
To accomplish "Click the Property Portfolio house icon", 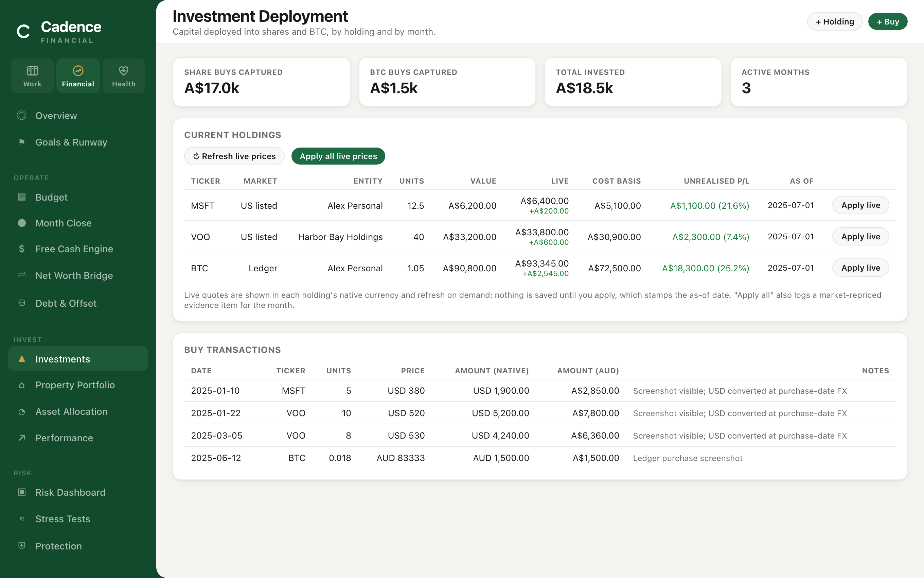I will coord(22,385).
